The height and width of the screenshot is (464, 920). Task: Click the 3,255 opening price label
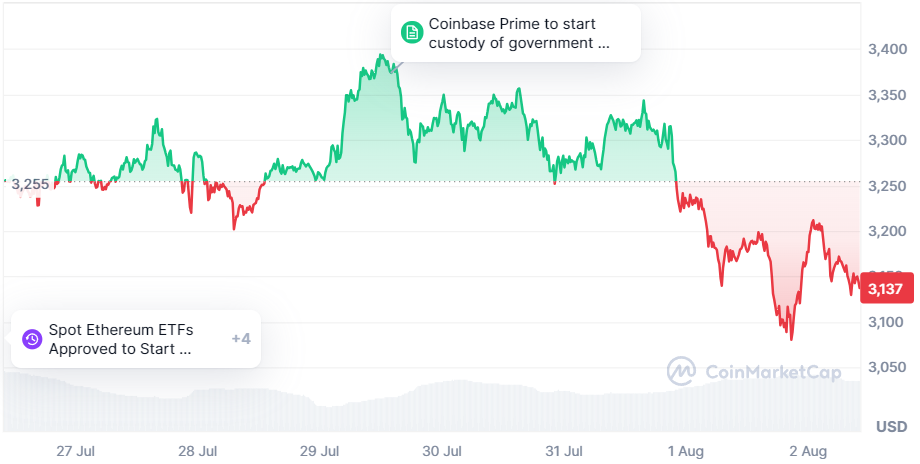point(29,184)
